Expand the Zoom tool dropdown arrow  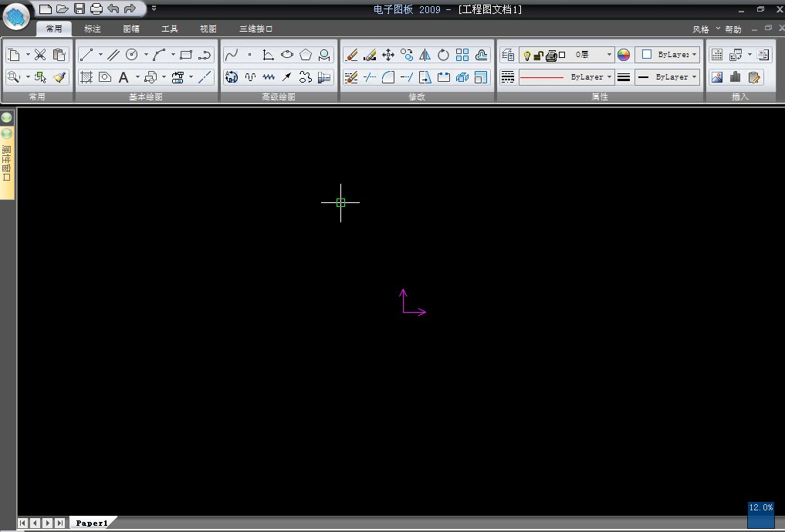[x=28, y=77]
